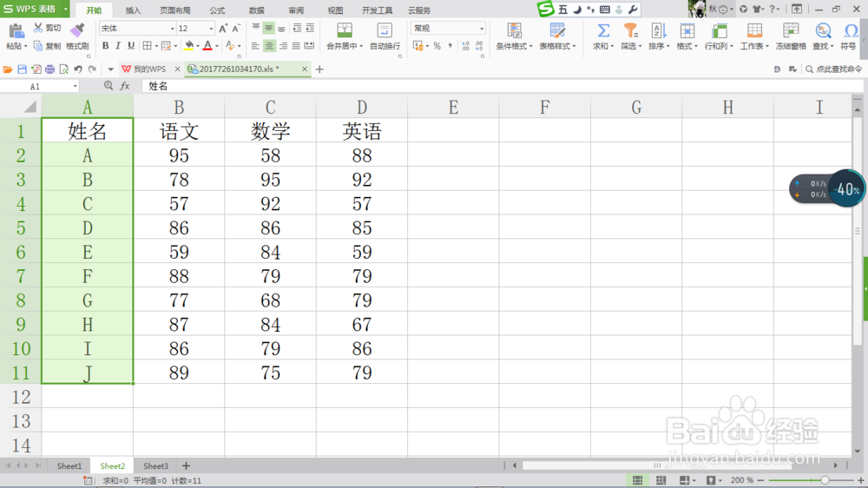Click the Conditional Formatting (条件格式) icon
Screen dimensions: 868x488
514,30
